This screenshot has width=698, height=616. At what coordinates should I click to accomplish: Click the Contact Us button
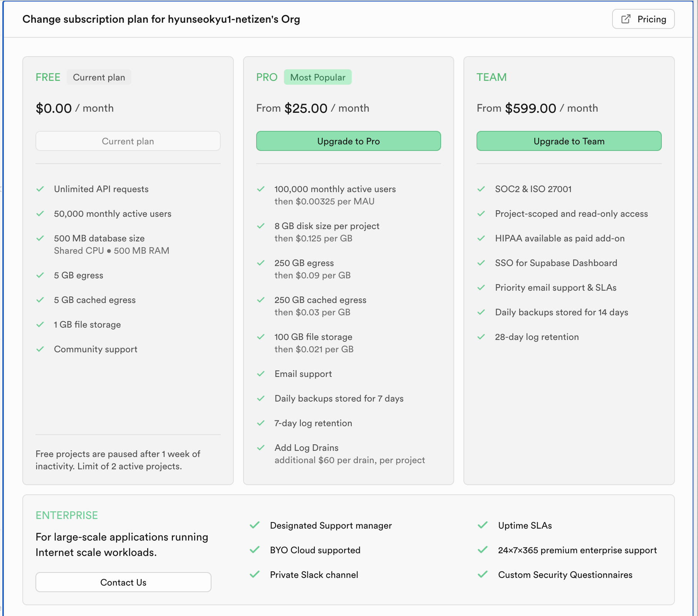[x=123, y=582]
